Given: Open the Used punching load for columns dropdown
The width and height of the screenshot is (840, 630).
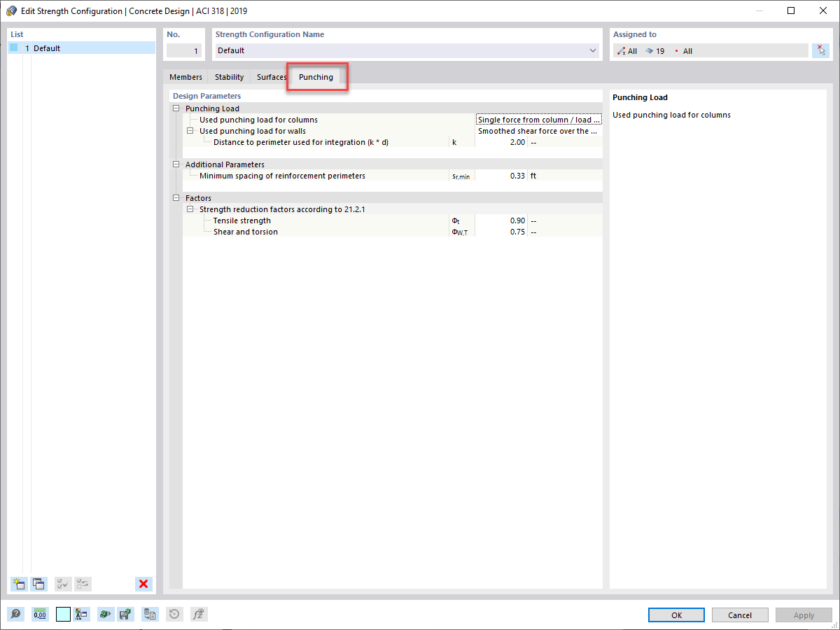Looking at the screenshot, I should click(538, 120).
